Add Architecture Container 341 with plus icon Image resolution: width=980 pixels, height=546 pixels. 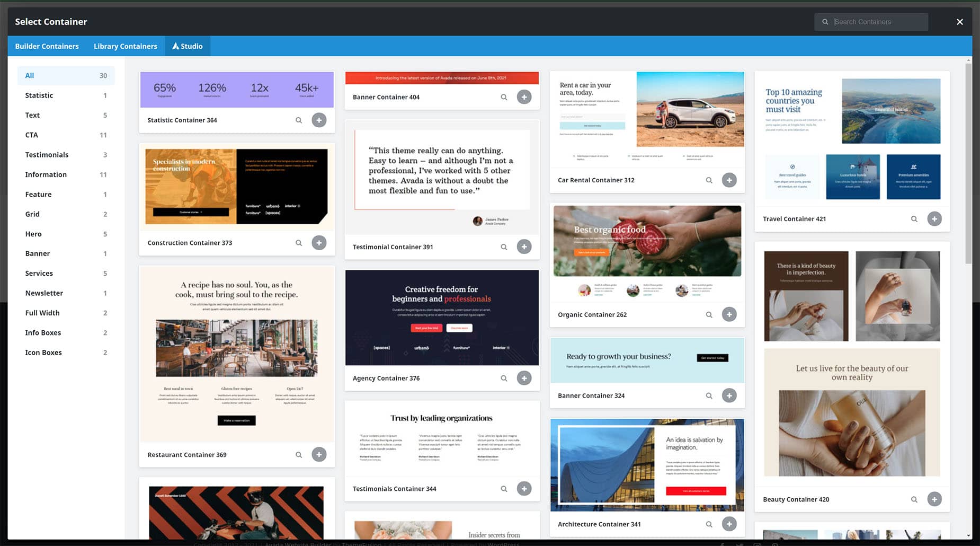(x=729, y=524)
